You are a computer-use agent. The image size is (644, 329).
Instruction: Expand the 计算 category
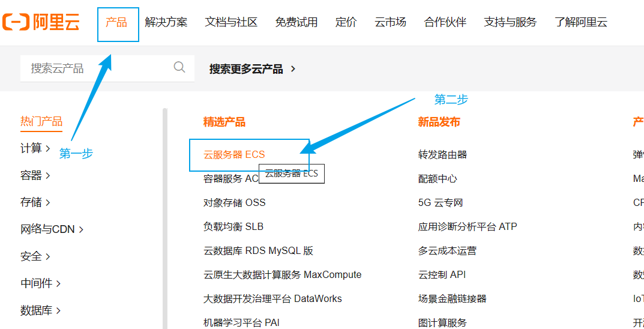[35, 148]
